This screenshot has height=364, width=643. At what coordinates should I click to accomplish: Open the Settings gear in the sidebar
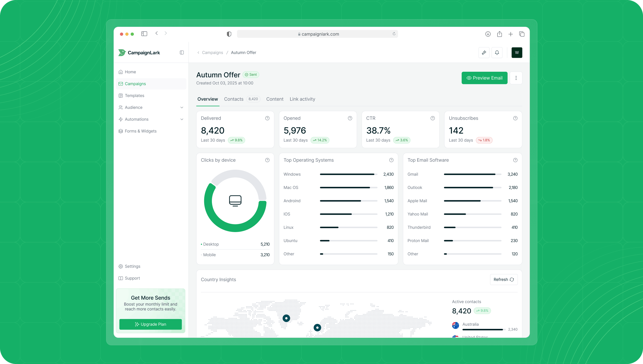click(x=121, y=266)
